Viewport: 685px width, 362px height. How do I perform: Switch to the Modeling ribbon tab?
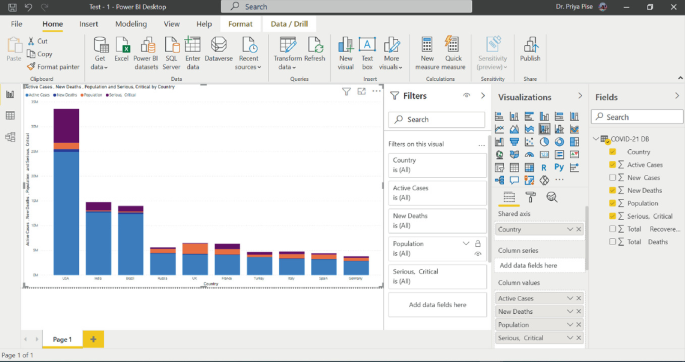coord(131,24)
